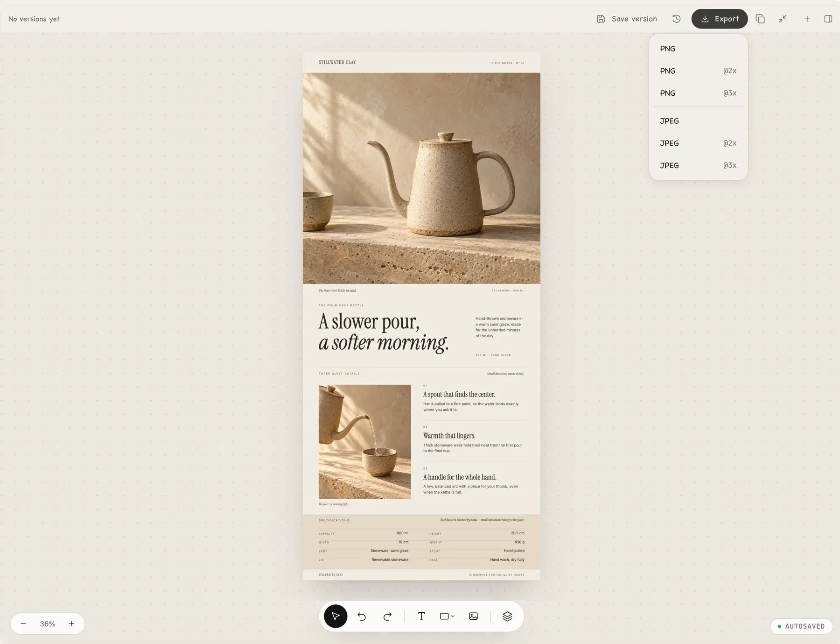Click 'A spout that finds the center.'
840x644 pixels.
pos(459,395)
